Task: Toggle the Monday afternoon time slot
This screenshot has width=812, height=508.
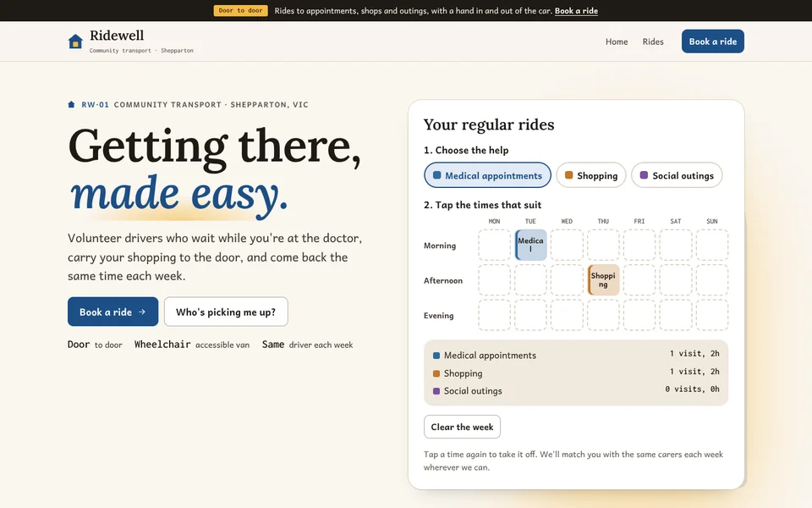Action: tap(494, 280)
